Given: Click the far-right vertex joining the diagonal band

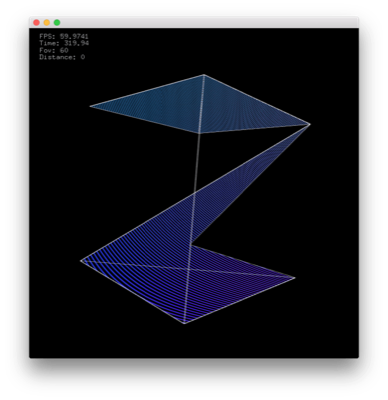Looking at the screenshot, I should click(310, 124).
